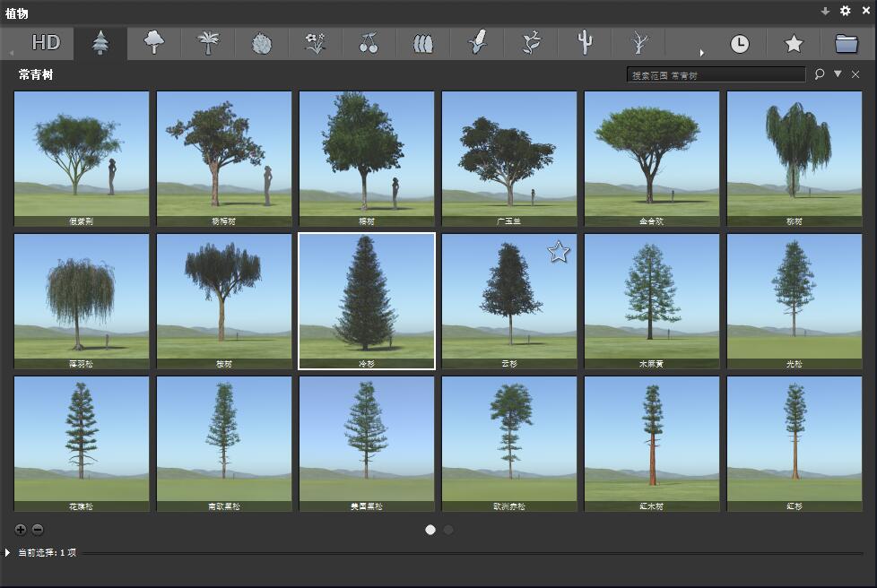This screenshot has width=877, height=588.
Task: Expand more category tabs with small arrow
Action: click(701, 53)
